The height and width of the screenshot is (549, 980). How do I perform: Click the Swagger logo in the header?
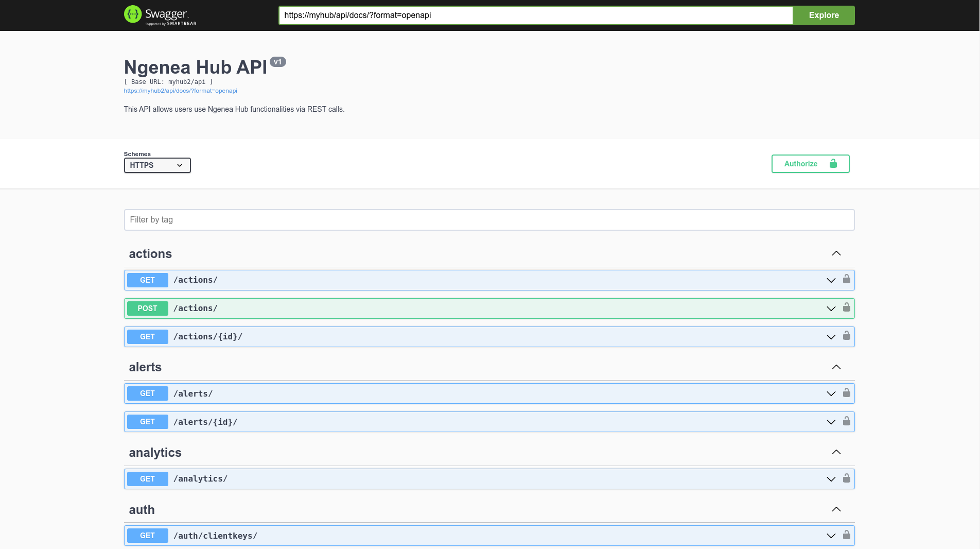click(160, 15)
